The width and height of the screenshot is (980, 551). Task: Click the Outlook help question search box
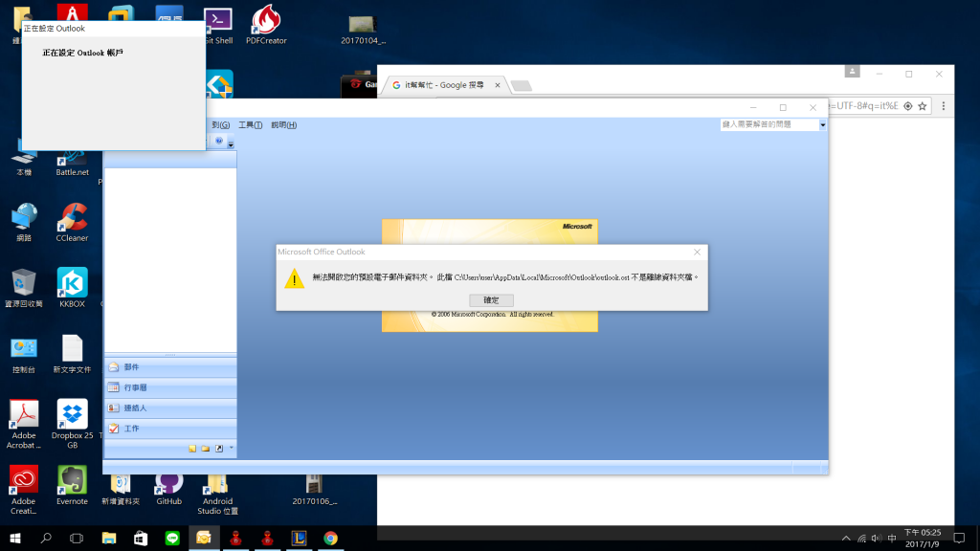coord(770,124)
